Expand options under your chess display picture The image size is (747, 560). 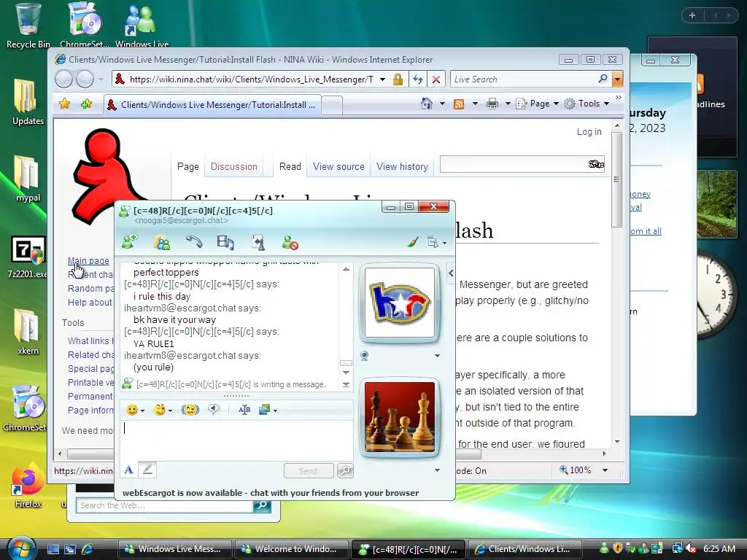point(437,470)
